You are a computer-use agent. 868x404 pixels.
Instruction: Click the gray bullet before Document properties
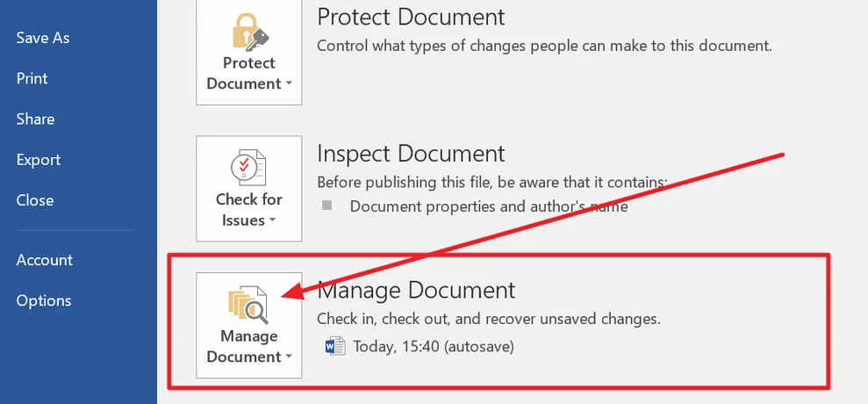pos(327,206)
